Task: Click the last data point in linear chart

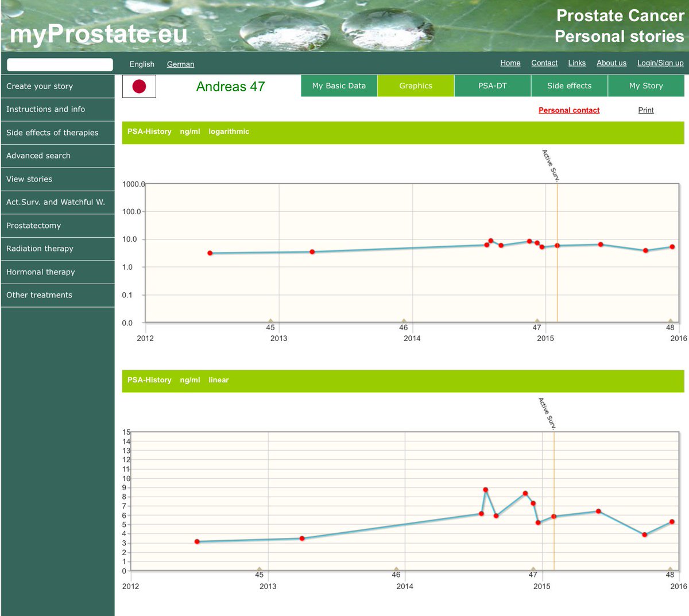Action: [672, 522]
